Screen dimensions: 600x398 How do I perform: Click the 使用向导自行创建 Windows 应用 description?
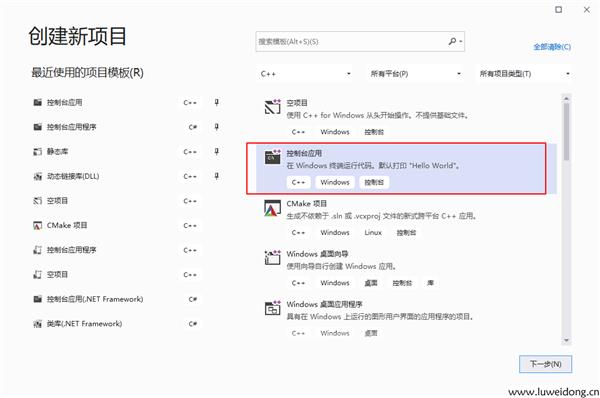click(341, 266)
